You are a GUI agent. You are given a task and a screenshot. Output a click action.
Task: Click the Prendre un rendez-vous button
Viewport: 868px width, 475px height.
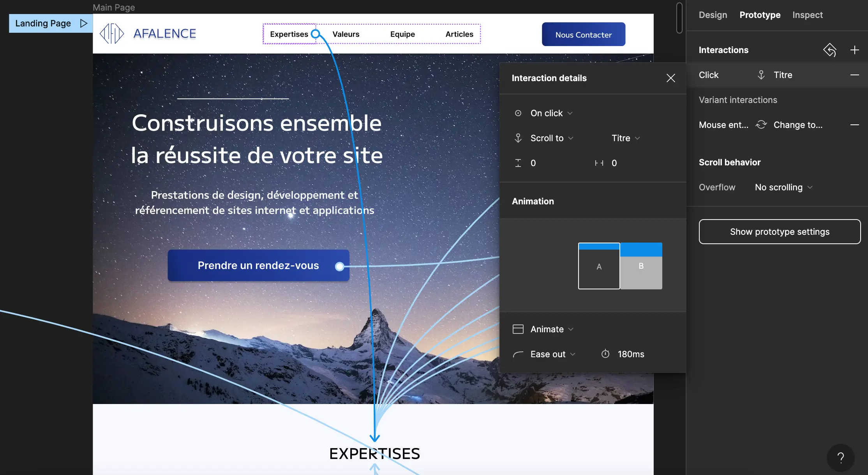(x=258, y=265)
